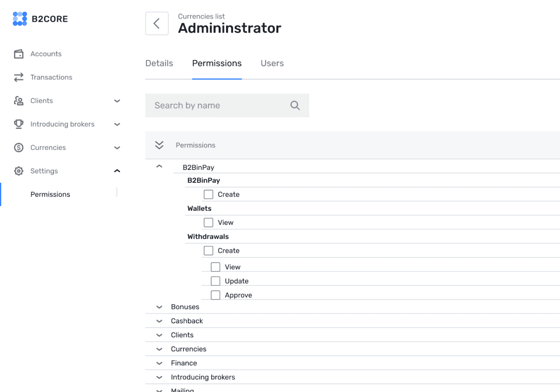This screenshot has width=560, height=392.
Task: Check Approve under Withdrawals
Action: [215, 295]
